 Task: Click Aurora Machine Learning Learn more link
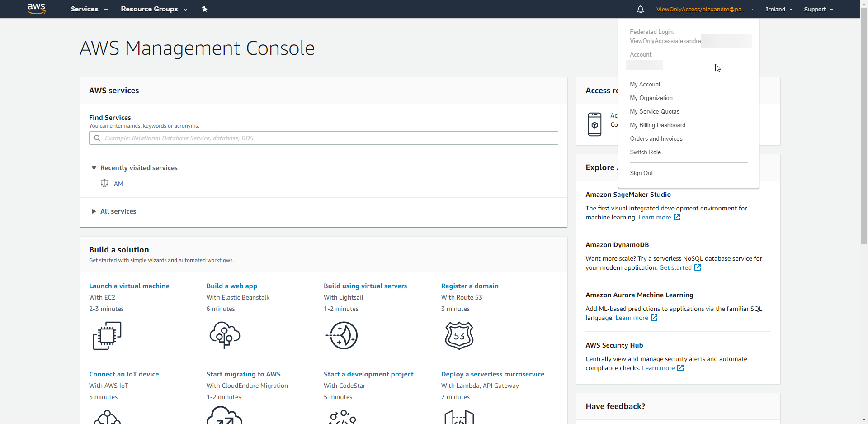(632, 318)
